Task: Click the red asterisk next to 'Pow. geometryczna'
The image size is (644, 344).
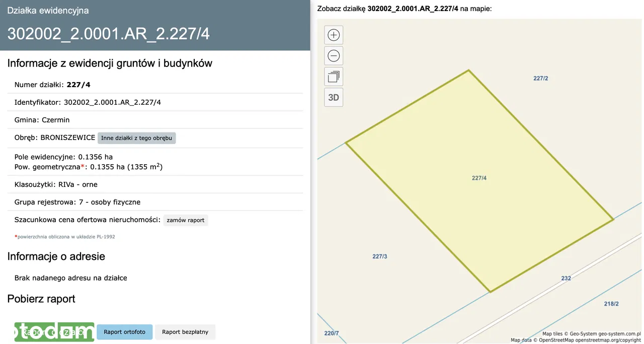Action: pyautogui.click(x=83, y=167)
